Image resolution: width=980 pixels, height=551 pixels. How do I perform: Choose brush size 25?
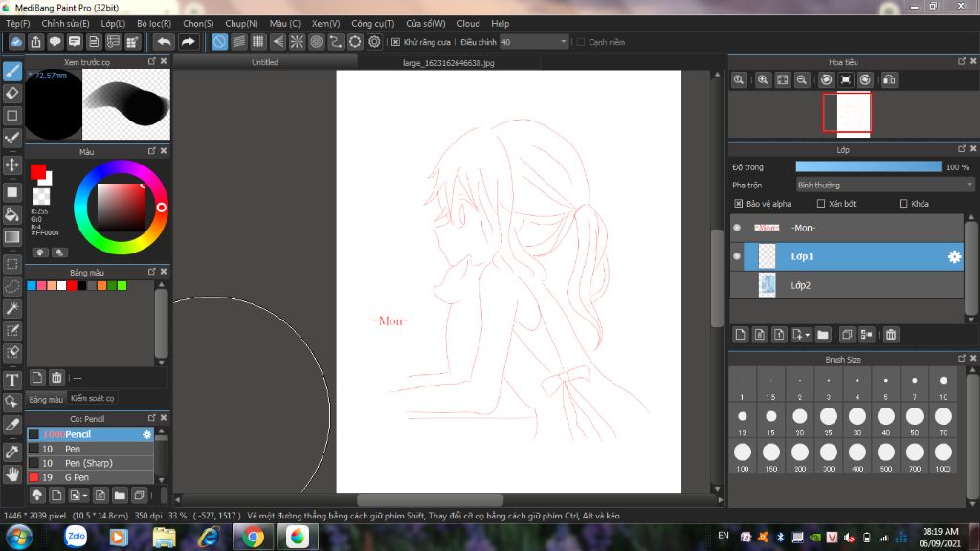[x=829, y=420]
